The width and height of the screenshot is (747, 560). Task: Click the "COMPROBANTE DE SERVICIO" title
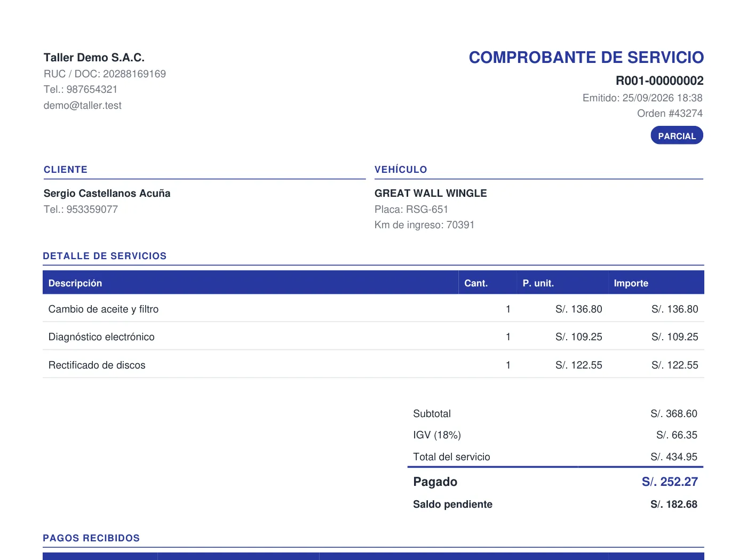(586, 57)
